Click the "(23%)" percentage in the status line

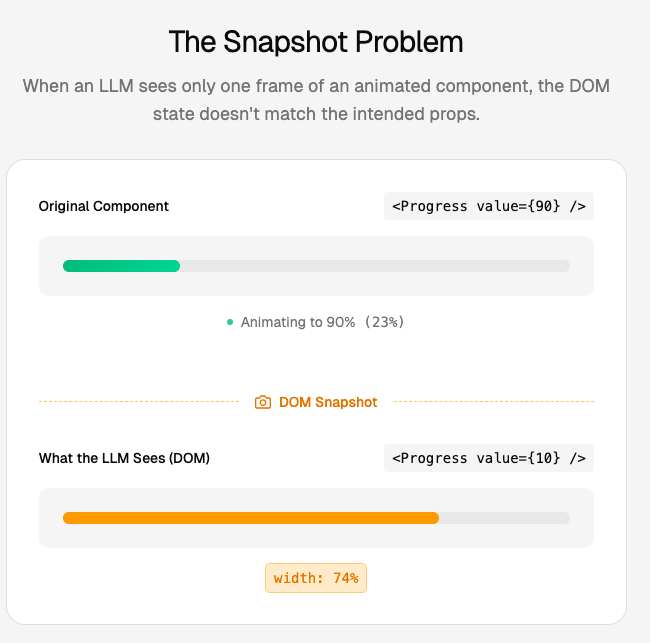tap(384, 322)
